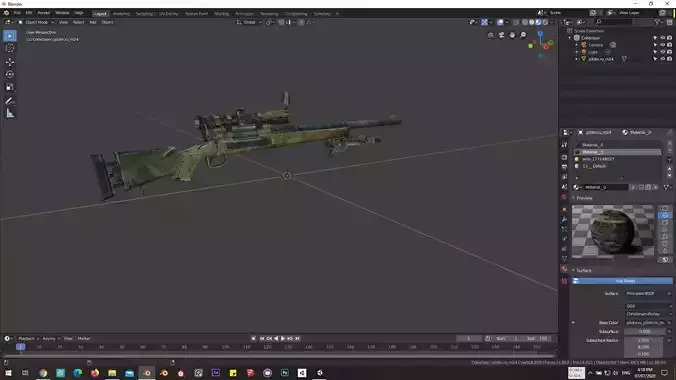Enable material preview viewport shading
676x380 pixels.
click(538, 22)
